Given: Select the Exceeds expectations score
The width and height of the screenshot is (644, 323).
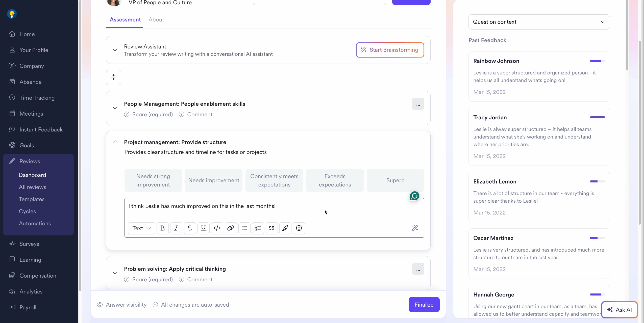Looking at the screenshot, I should (x=335, y=180).
